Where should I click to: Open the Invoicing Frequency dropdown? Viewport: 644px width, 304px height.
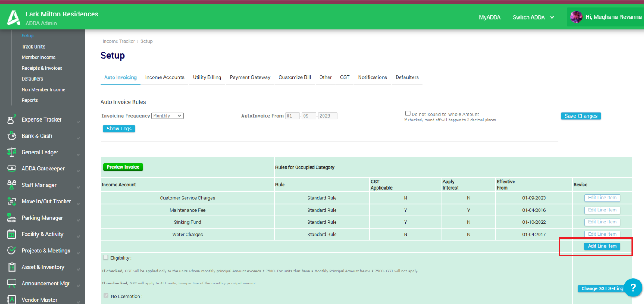point(167,115)
